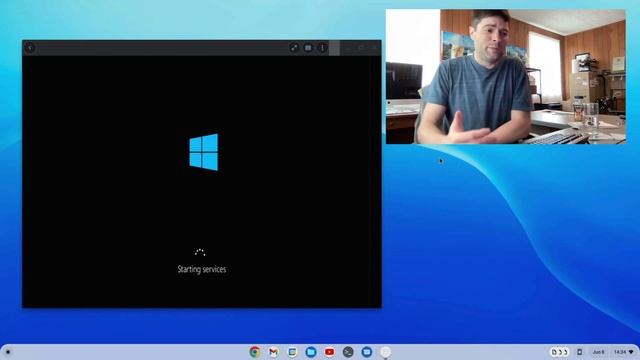The height and width of the screenshot is (360, 640).
Task: Open the ChromeOS launcher button
Action: 8,351
